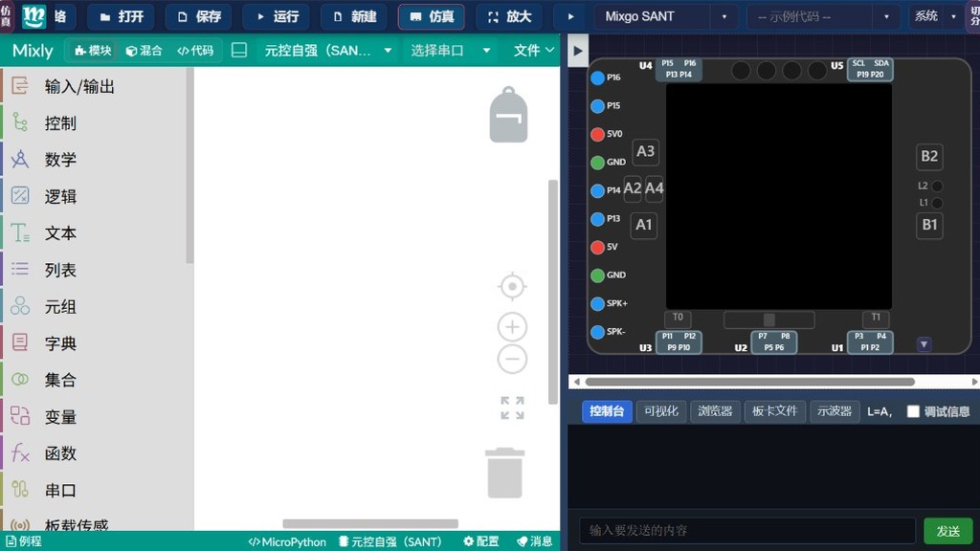Select the 可视化 tab

coord(660,411)
